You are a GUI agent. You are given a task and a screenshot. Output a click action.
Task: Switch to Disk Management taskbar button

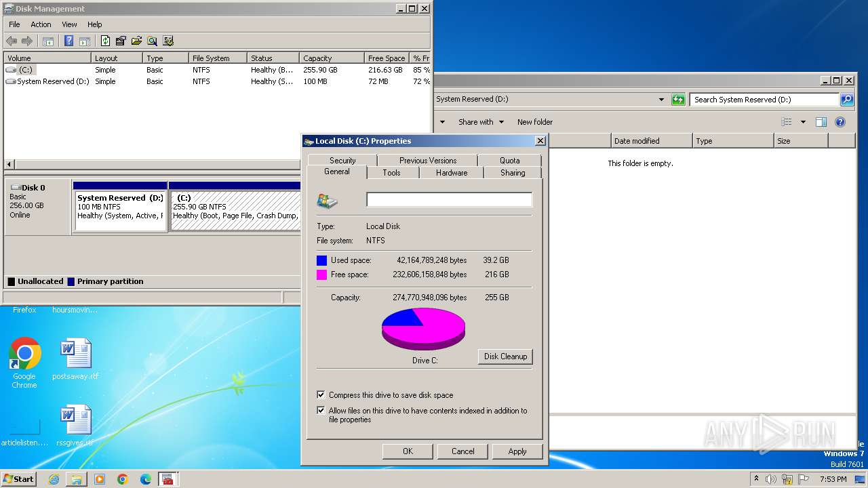click(x=167, y=479)
